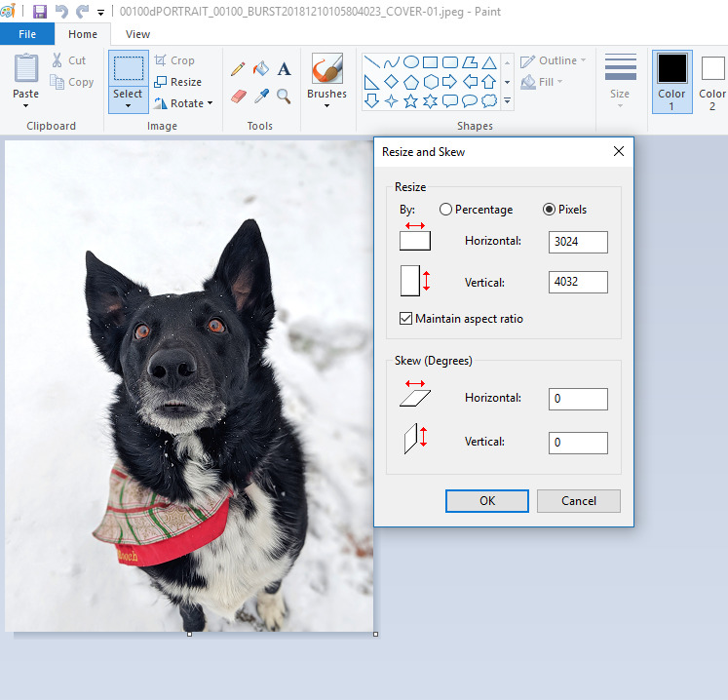Select the Text tool
The width and height of the screenshot is (728, 700).
click(x=285, y=69)
